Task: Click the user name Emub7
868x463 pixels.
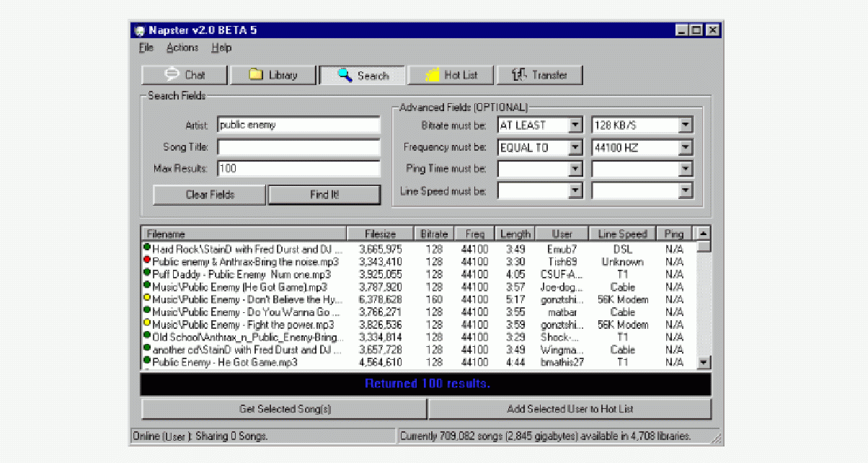Action: (562, 249)
